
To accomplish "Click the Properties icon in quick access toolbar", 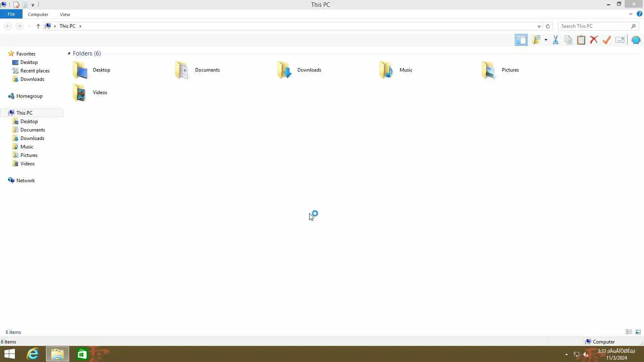I will point(17,5).
